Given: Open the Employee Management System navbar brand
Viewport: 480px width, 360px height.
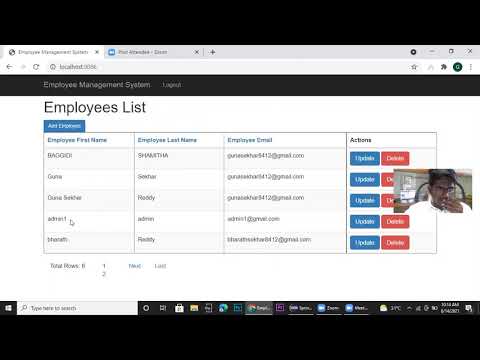Looking at the screenshot, I should point(97,85).
